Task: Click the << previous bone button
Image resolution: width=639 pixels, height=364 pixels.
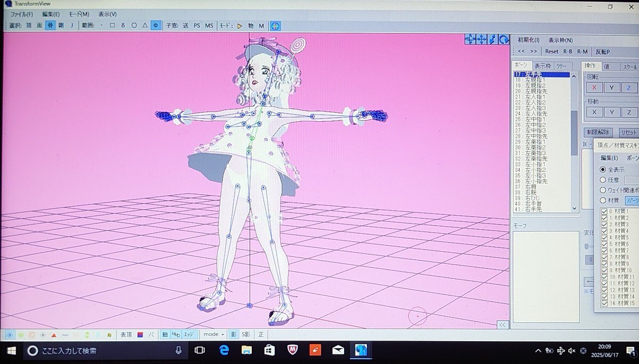Action: coord(521,51)
